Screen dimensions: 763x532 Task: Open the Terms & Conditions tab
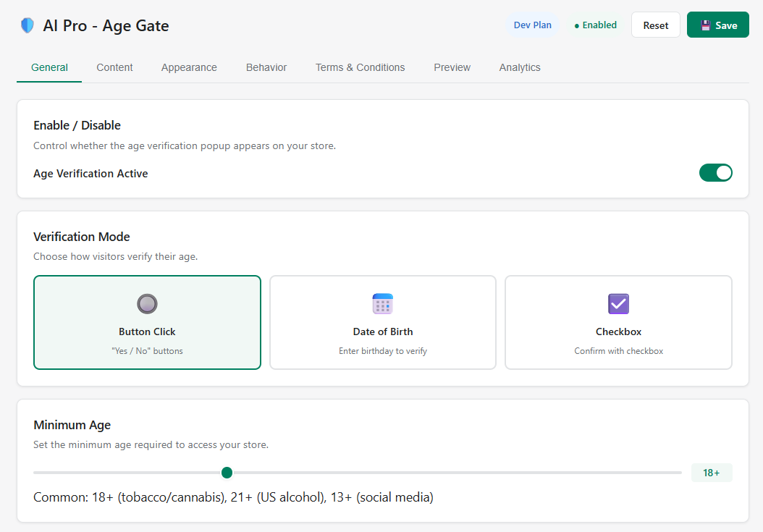360,67
